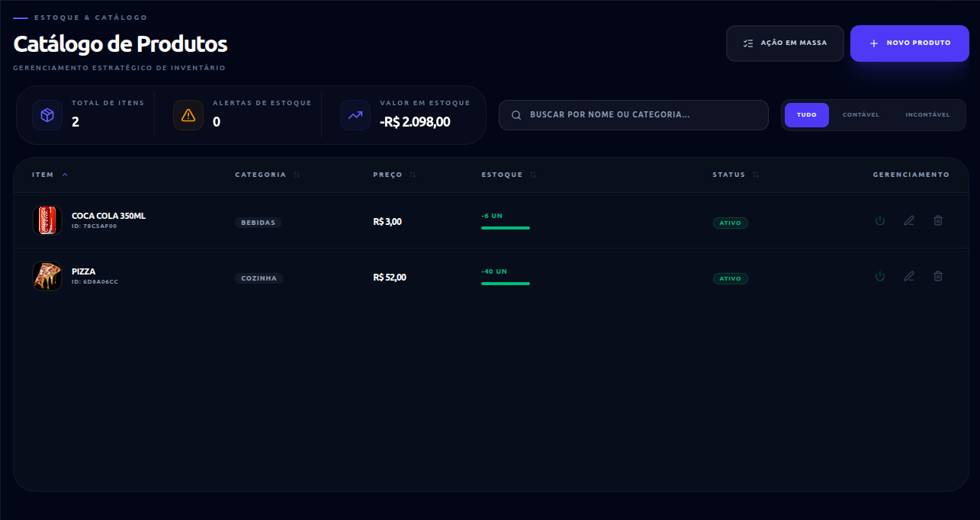Toggle the power icon for Pizza
The image size is (980, 520).
tap(880, 276)
